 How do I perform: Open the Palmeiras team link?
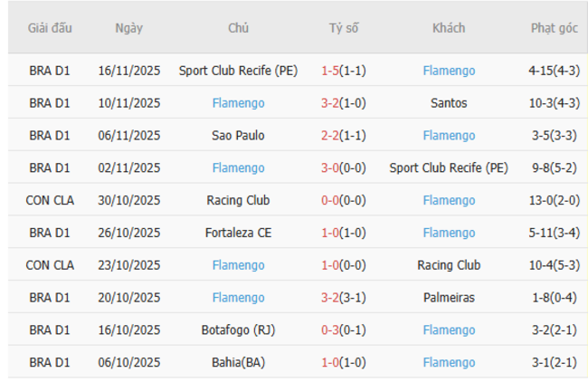449,298
